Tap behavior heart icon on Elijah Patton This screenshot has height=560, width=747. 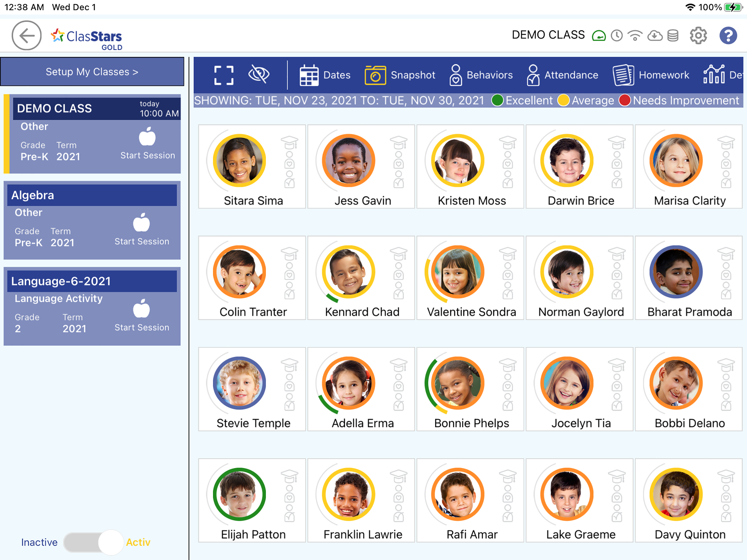289,494
